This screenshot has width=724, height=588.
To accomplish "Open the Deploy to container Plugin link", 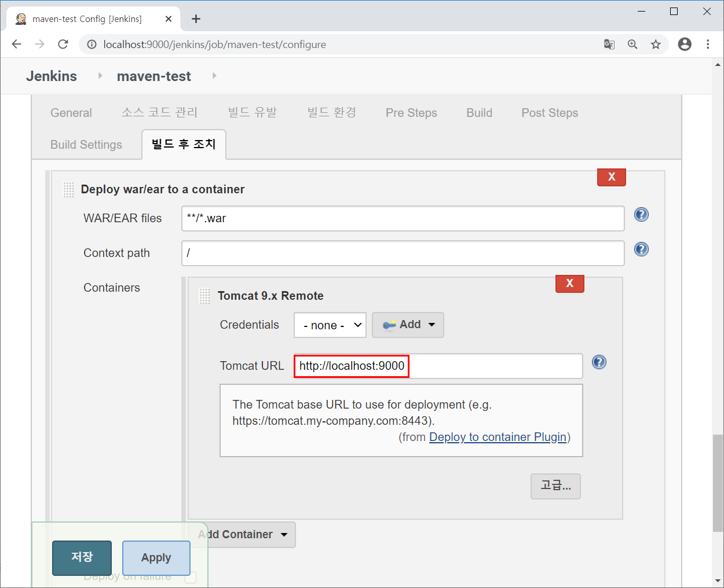I will click(x=498, y=437).
